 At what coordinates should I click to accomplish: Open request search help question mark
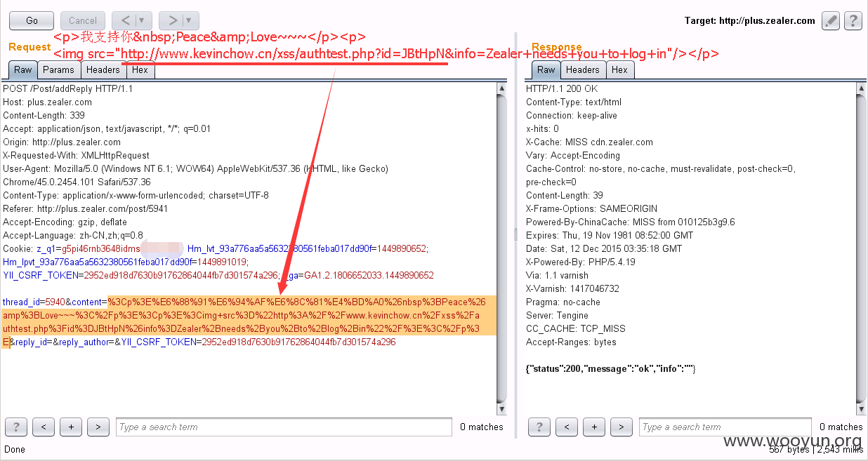point(16,427)
